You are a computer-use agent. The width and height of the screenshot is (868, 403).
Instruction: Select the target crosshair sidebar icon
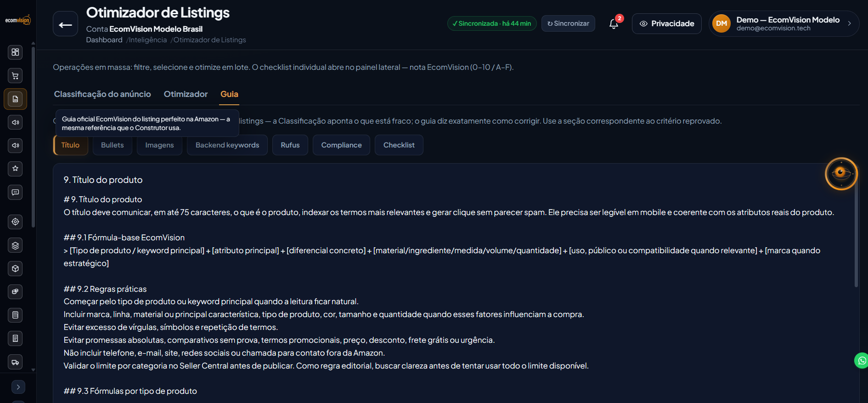click(15, 222)
